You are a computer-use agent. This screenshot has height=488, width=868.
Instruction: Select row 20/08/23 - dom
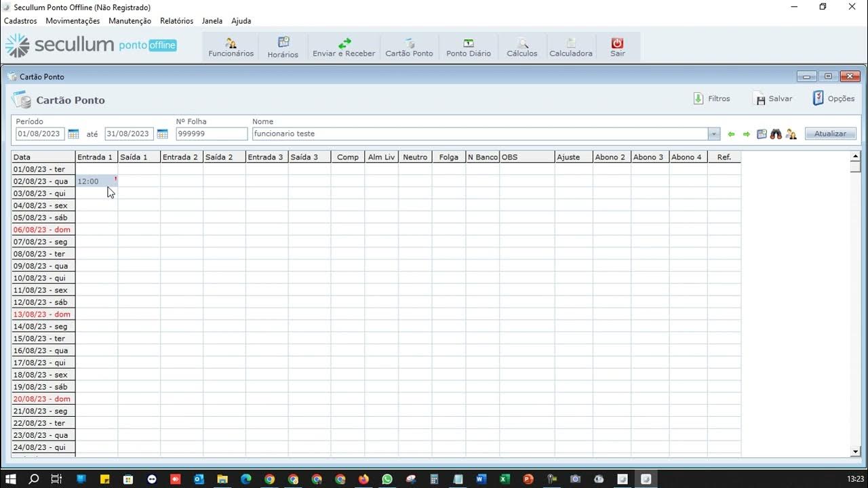[x=43, y=399]
